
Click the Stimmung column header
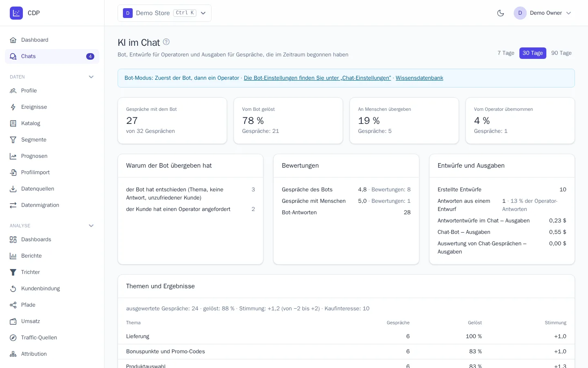tap(555, 323)
